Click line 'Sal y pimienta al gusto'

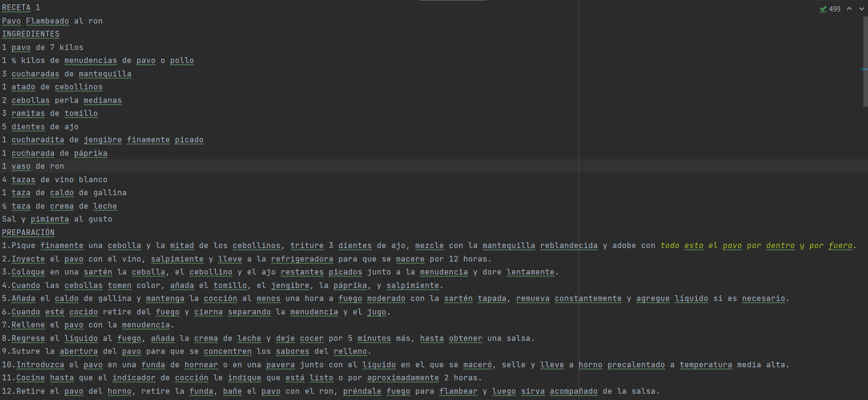tap(57, 219)
